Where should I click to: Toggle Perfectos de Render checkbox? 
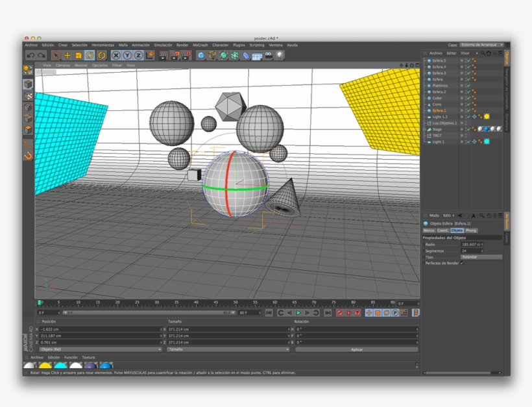point(463,263)
